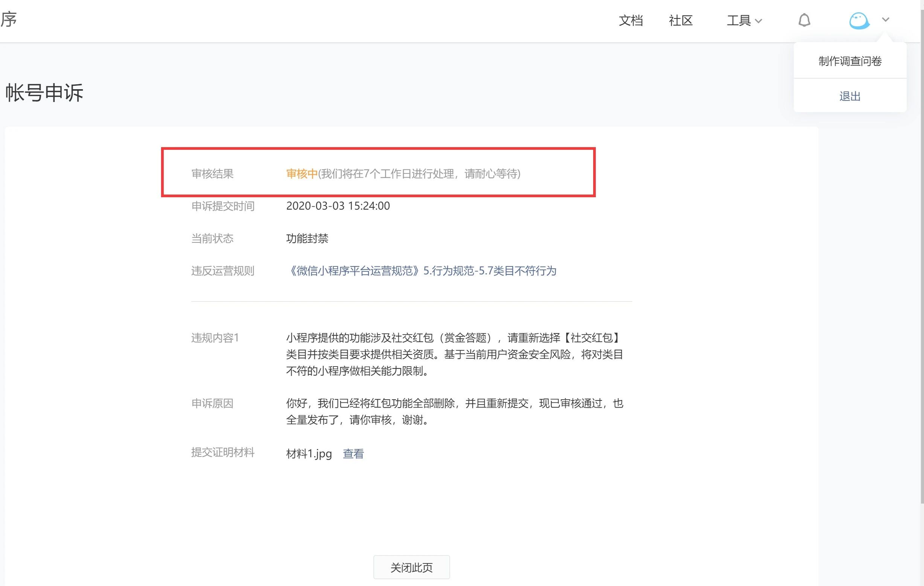Click the 材料1.jpg file name
Viewport: 924px width, 586px height.
(x=309, y=454)
